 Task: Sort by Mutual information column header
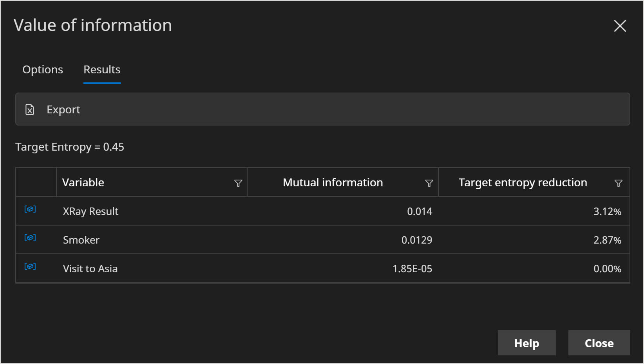(333, 182)
